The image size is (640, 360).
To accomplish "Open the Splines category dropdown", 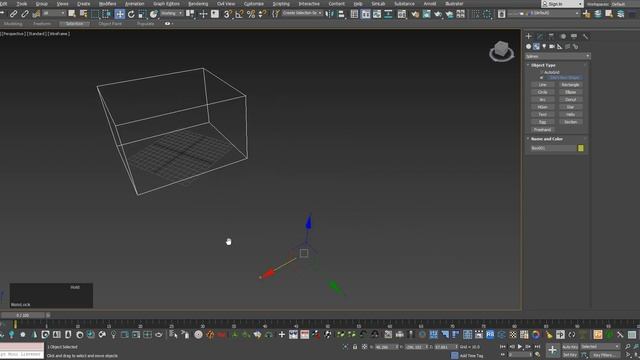I will pyautogui.click(x=558, y=56).
